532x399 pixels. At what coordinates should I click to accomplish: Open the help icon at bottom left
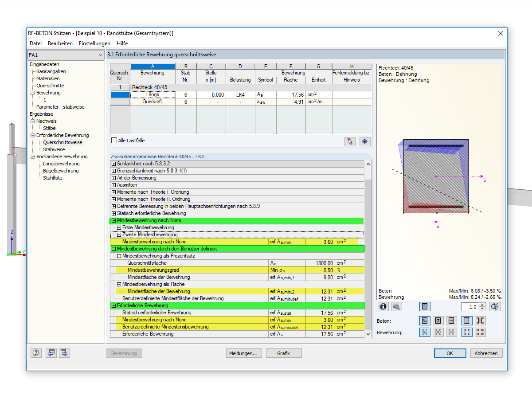click(36, 353)
